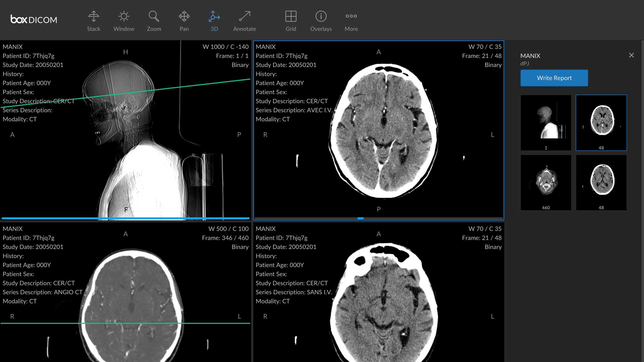The image size is (644, 362).
Task: Click the AVEC I.V. frame slider
Action: 378,218
